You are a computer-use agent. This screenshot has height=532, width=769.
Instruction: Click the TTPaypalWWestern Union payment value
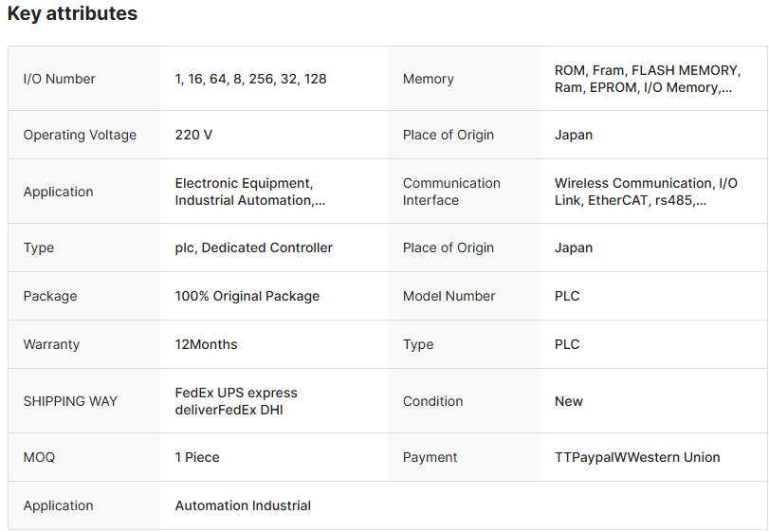(637, 457)
